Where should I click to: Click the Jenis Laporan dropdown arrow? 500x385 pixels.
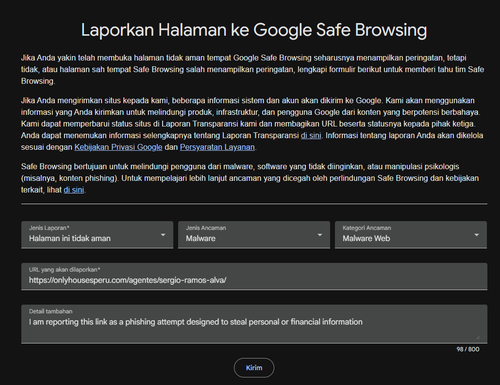pos(163,235)
